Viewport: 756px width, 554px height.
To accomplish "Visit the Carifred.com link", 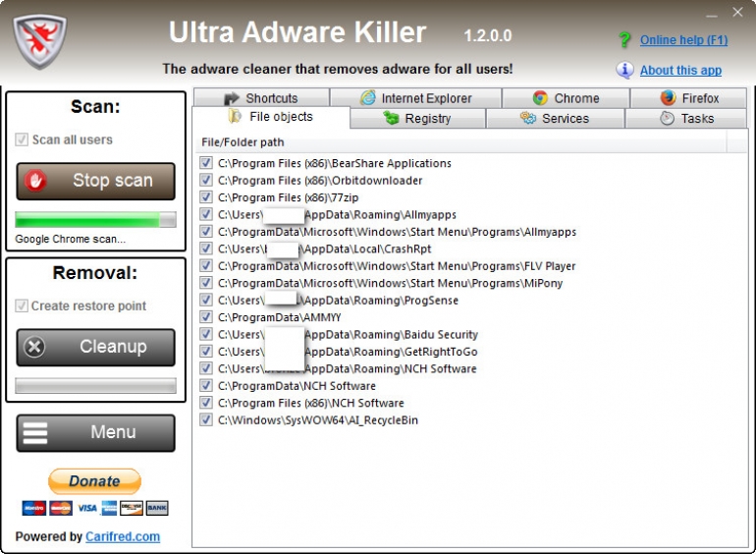I will [123, 536].
